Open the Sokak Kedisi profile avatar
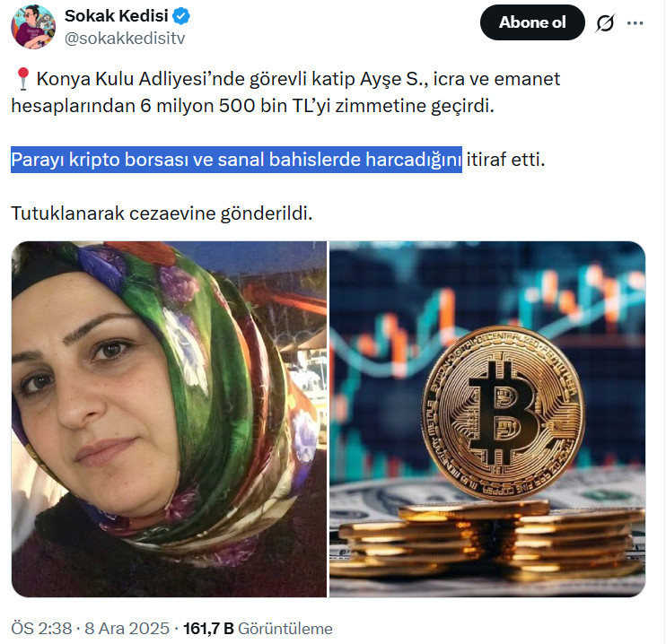Screen dimensions: 666x644 pyautogui.click(x=33, y=27)
